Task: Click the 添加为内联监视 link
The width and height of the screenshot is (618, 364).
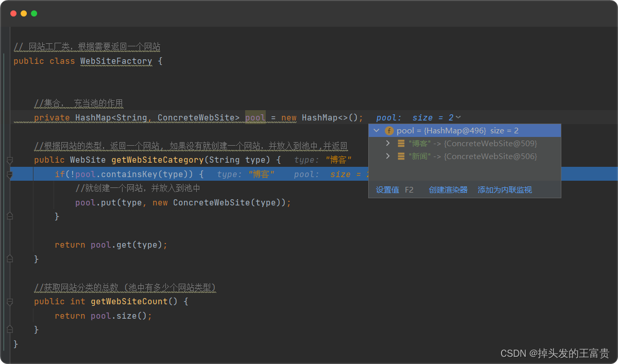Action: click(505, 189)
